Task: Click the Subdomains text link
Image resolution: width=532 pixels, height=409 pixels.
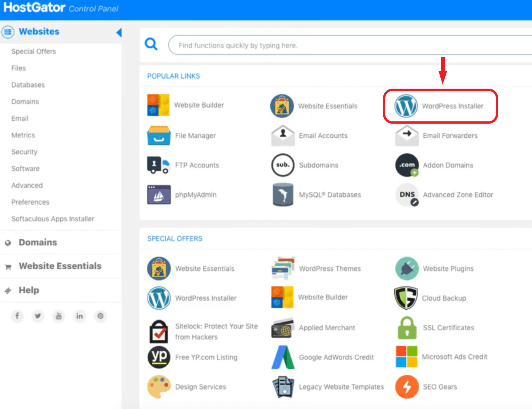Action: [319, 165]
